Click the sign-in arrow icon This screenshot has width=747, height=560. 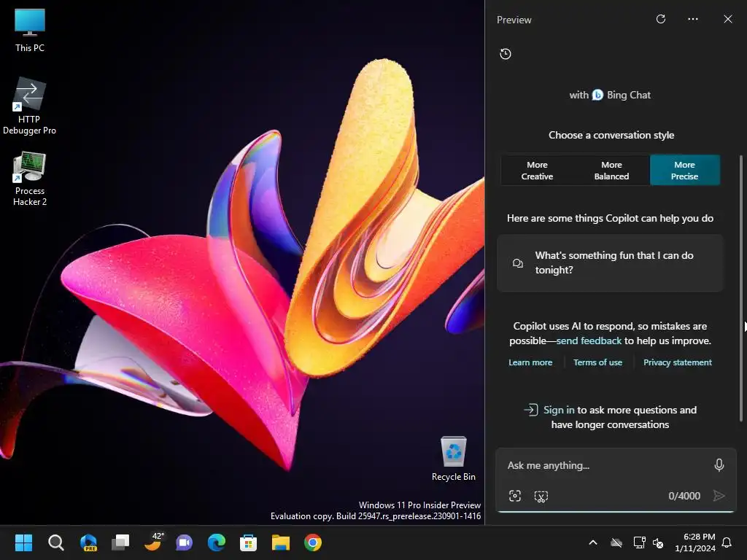pyautogui.click(x=531, y=410)
